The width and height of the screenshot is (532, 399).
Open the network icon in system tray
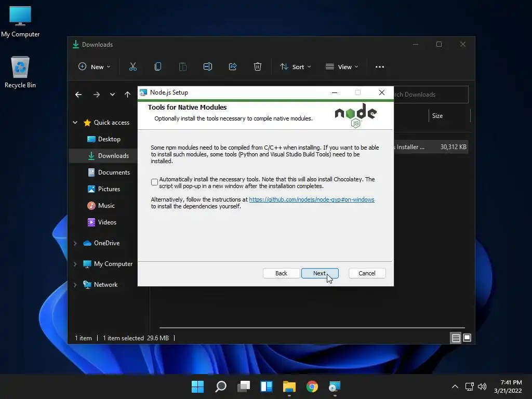(470, 387)
